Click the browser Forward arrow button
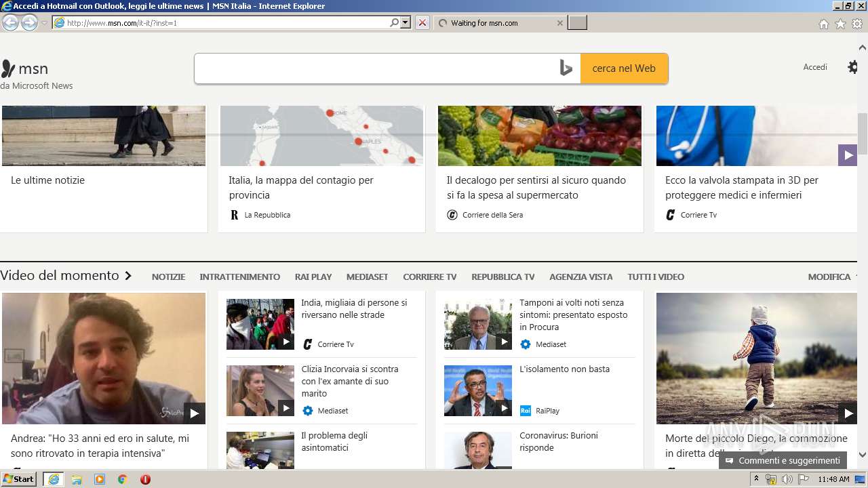The height and width of the screenshot is (488, 868). coord(29,22)
